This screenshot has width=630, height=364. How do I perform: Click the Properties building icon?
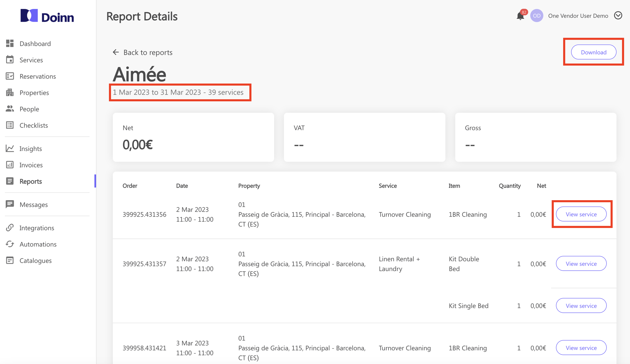point(10,92)
